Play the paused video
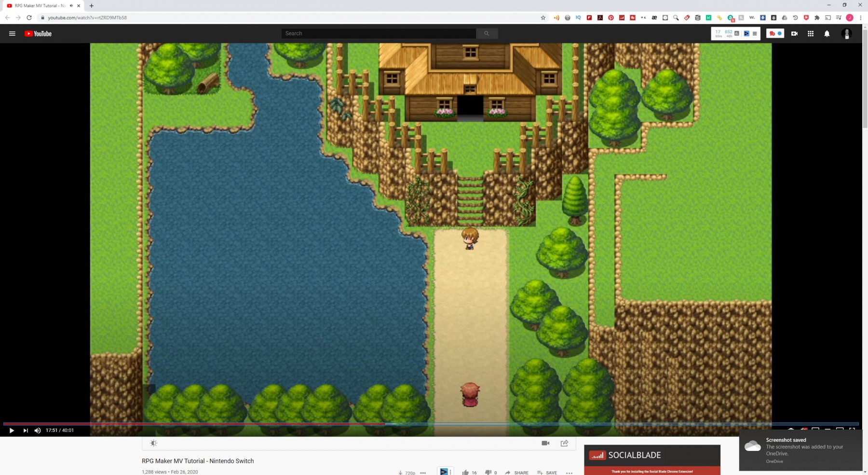The width and height of the screenshot is (868, 475). pyautogui.click(x=12, y=430)
